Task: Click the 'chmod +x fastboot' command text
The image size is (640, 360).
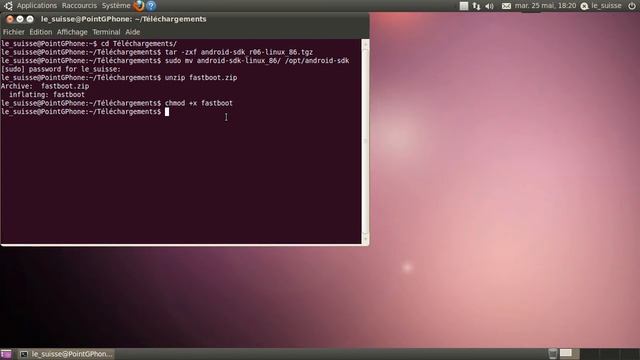Action: tap(199, 103)
